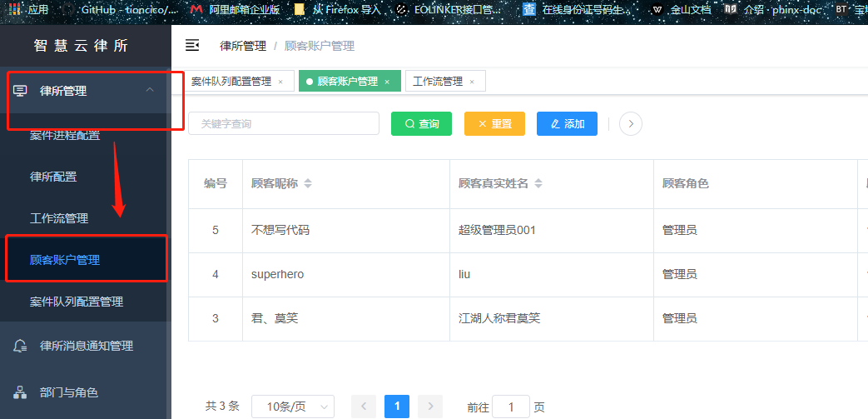Click cell 江湖人称君莫笑
The width and height of the screenshot is (868, 419).
499,319
